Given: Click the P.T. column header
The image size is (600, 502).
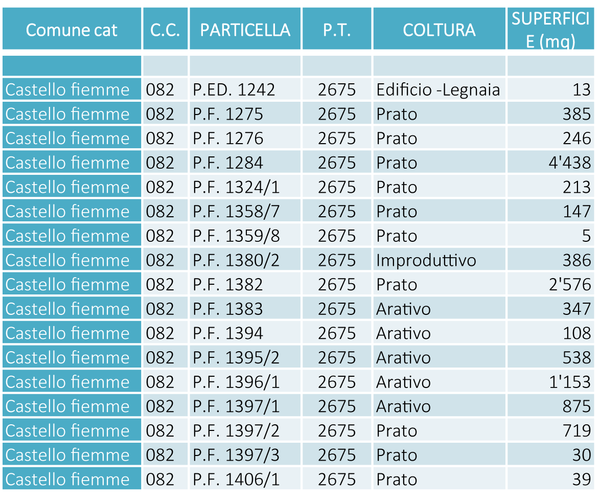Looking at the screenshot, I should pyautogui.click(x=337, y=29).
